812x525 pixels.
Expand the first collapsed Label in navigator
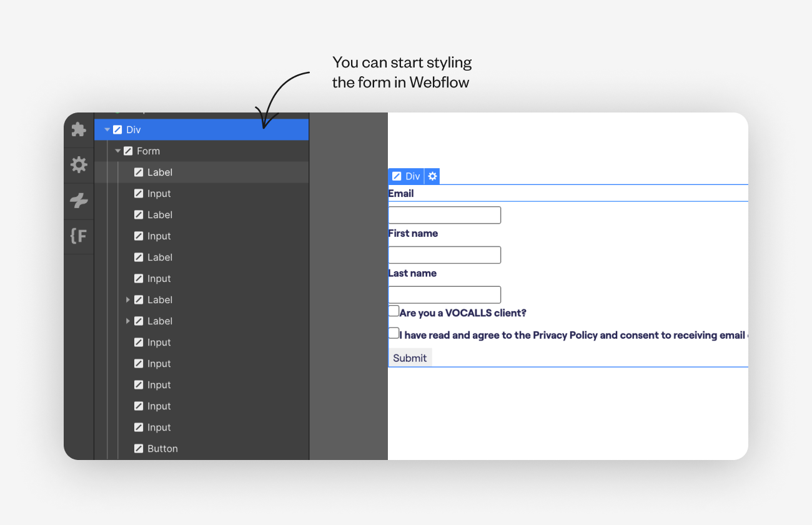(x=128, y=299)
